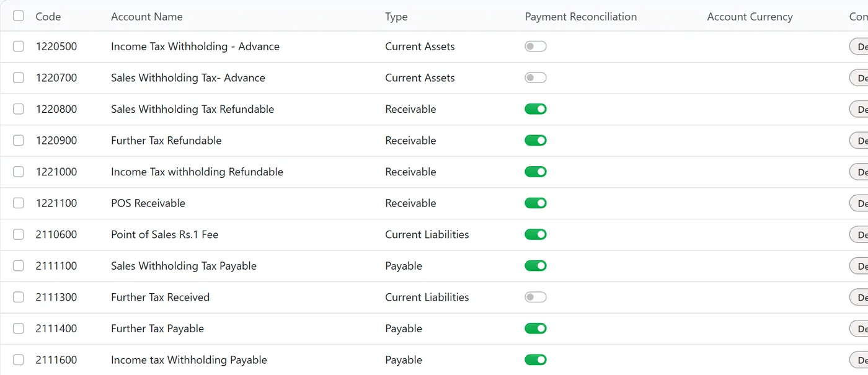Image resolution: width=868 pixels, height=375 pixels.
Task: Select the Further Tax Refundable row checkbox
Action: coord(19,140)
